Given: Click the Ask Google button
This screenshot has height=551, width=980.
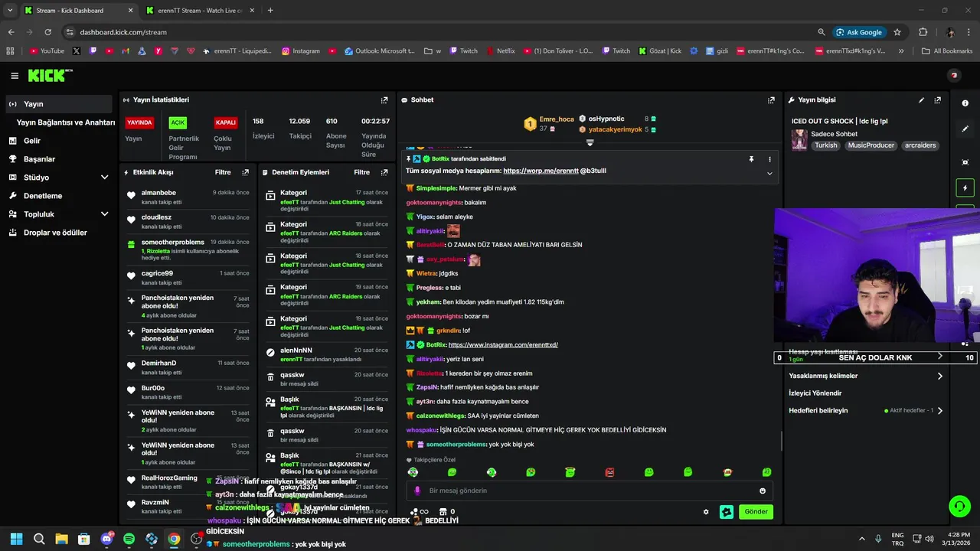Looking at the screenshot, I should point(859,32).
